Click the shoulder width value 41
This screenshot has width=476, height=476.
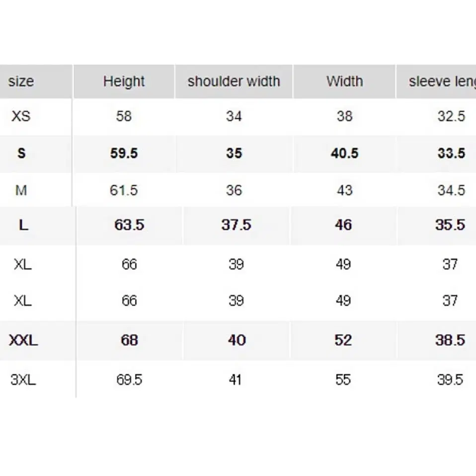pos(235,380)
